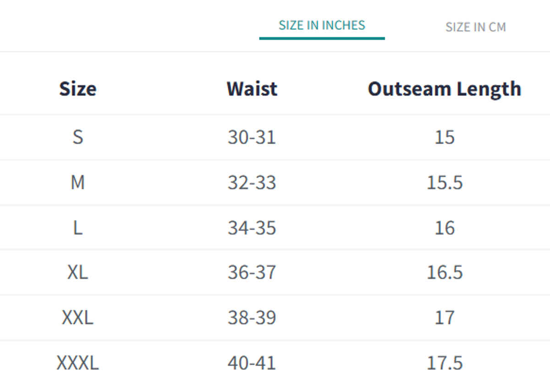Click the Waist column header
The width and height of the screenshot is (550, 392).
point(252,89)
